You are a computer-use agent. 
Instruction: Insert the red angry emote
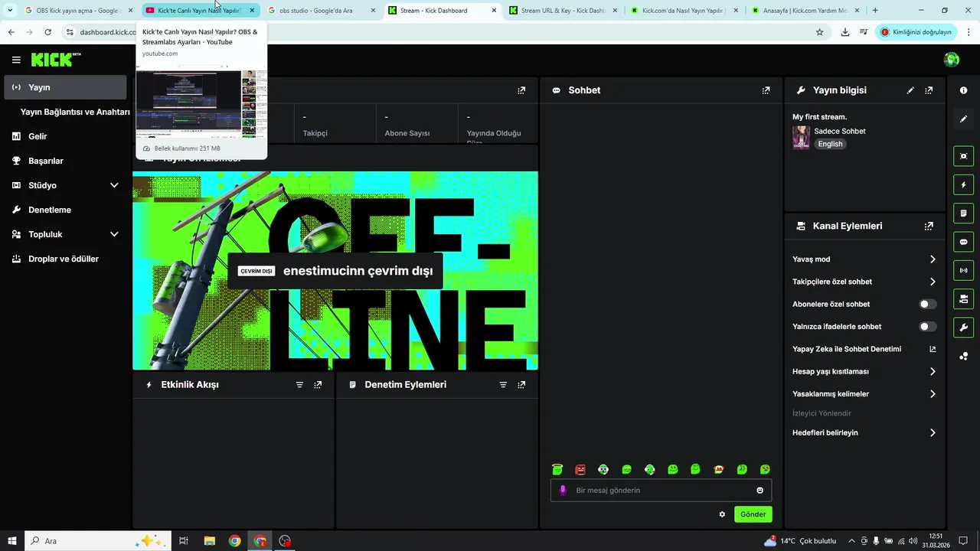click(580, 469)
